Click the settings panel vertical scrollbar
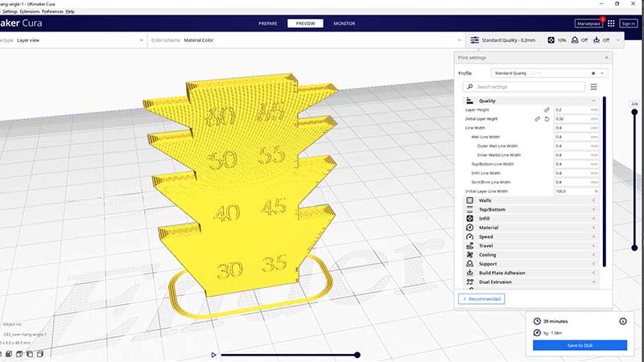This screenshot has height=362, width=644. coord(605,182)
